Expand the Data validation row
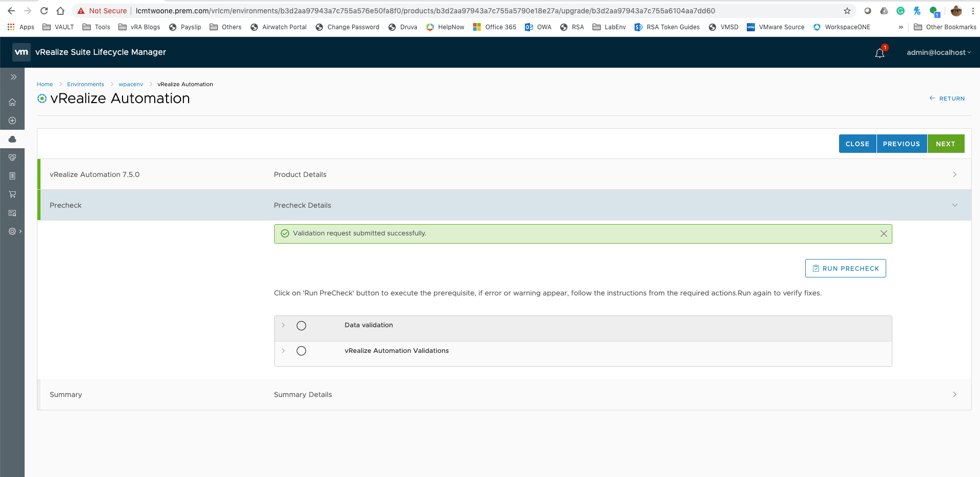Viewport: 980px width, 477px height. click(x=283, y=325)
